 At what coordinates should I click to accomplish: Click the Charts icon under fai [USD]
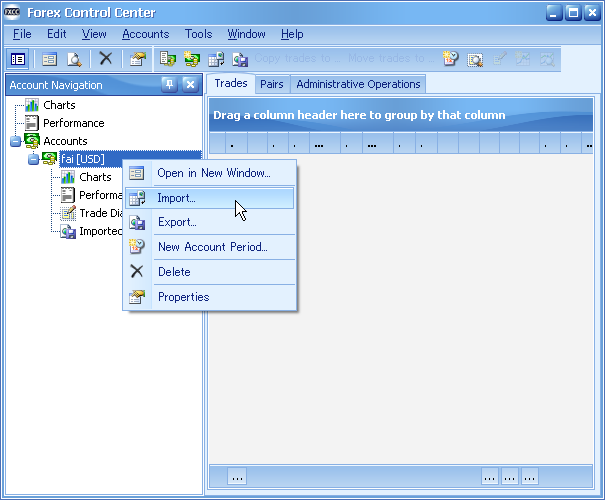pyautogui.click(x=68, y=177)
